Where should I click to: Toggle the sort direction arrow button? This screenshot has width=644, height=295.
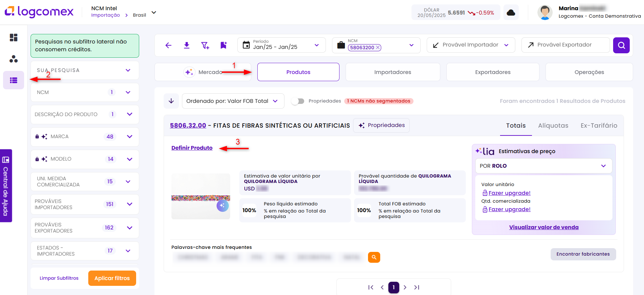pos(171,101)
